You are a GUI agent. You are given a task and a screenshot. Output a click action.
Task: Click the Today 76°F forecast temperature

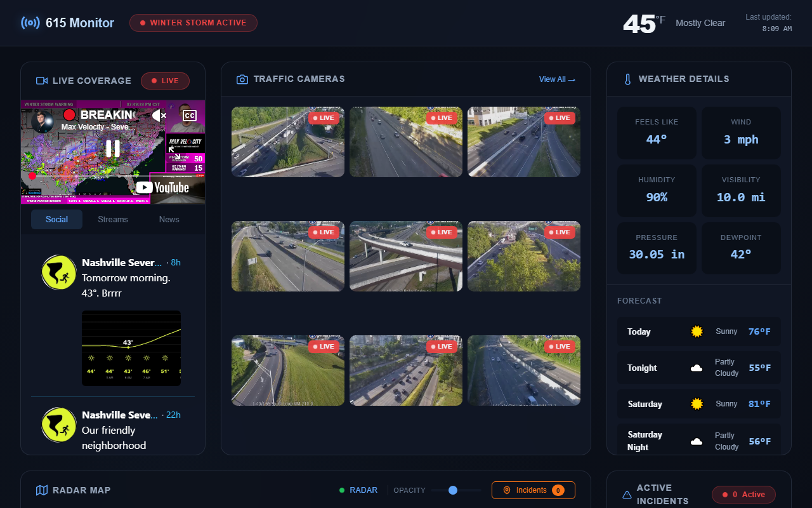pos(759,331)
